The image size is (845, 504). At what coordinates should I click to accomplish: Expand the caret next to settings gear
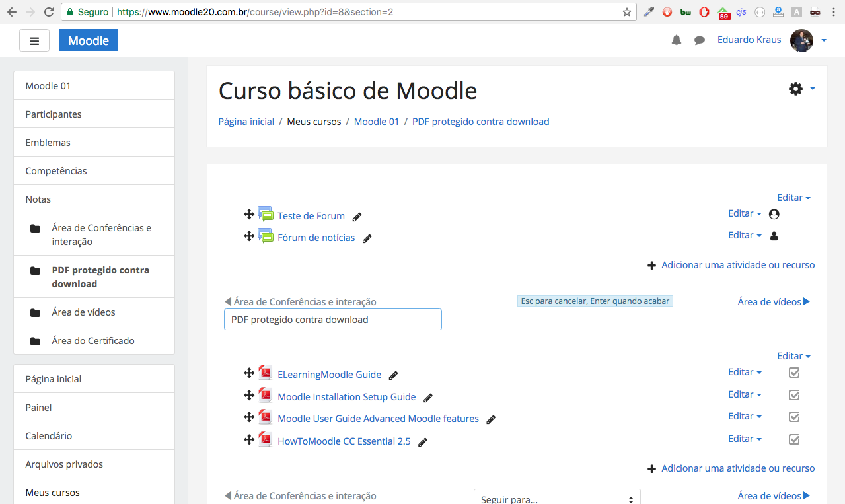pos(813,89)
